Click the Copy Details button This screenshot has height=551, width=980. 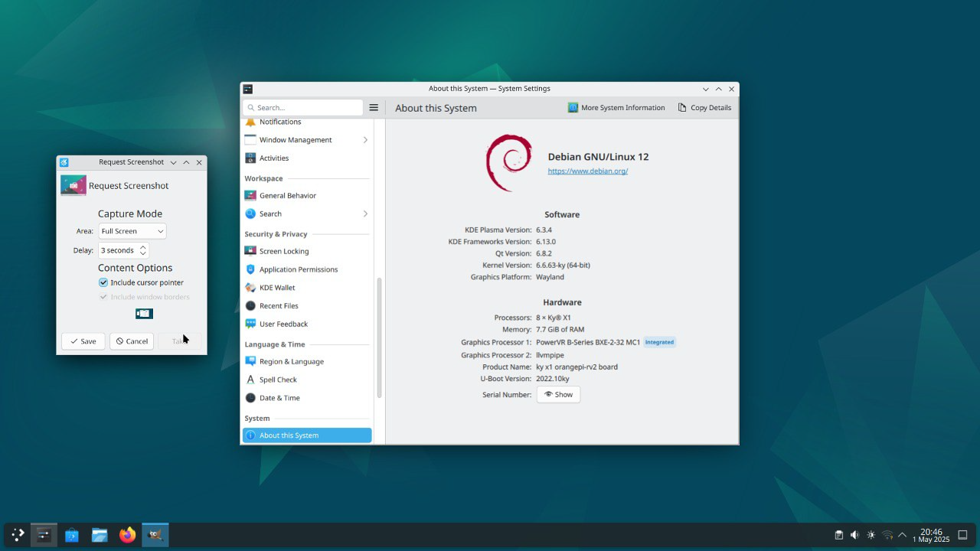(704, 108)
